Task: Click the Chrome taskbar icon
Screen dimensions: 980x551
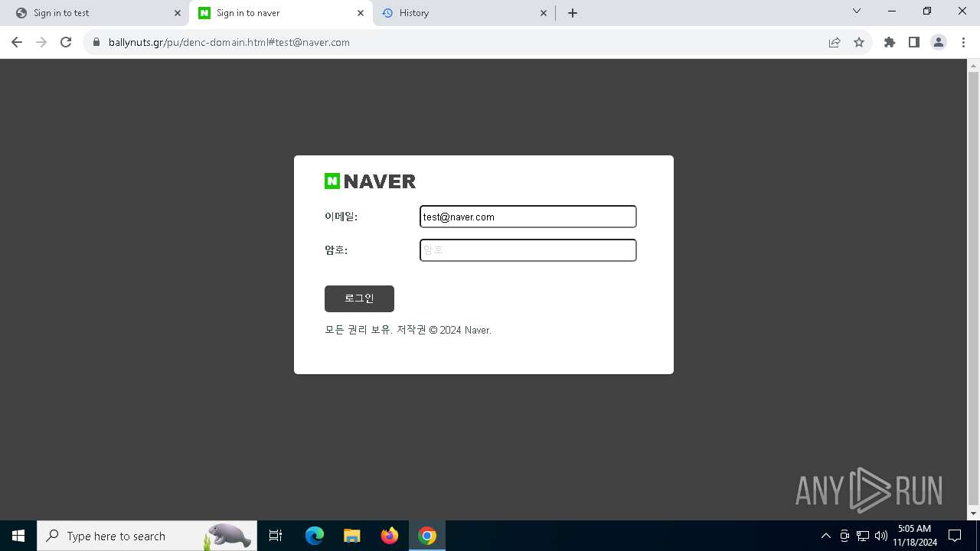Action: [x=427, y=536]
